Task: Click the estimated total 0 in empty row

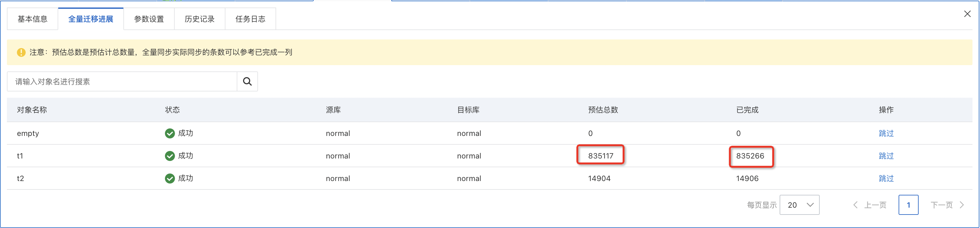Action: click(x=591, y=133)
